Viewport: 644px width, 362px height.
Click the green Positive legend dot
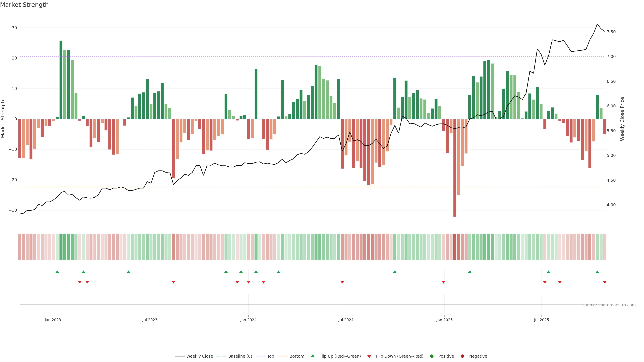tap(432, 356)
